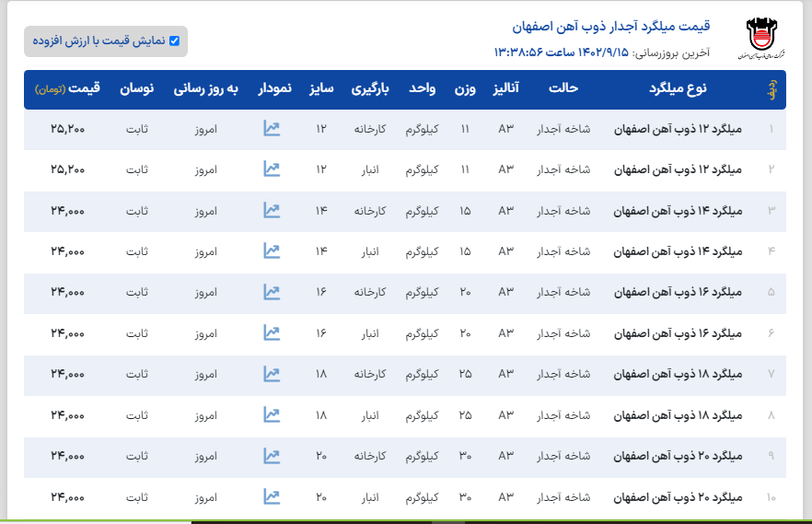Screen dimensions: 812x524
Task: Show price chart for row 3 (میلگرد ۱۴ کارخانه)
Action: [x=272, y=211]
